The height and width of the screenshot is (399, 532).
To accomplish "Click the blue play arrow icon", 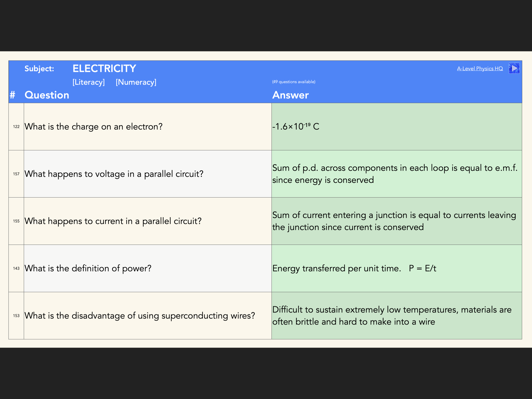I will [x=514, y=68].
